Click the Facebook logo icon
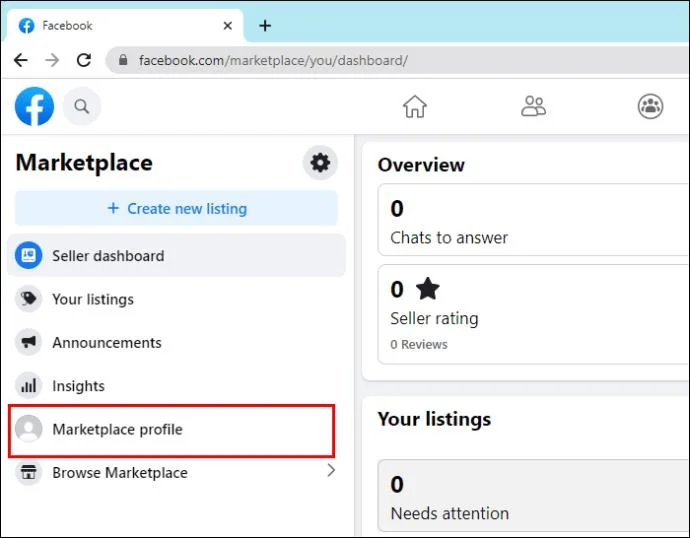This screenshot has height=538, width=690. (34, 106)
